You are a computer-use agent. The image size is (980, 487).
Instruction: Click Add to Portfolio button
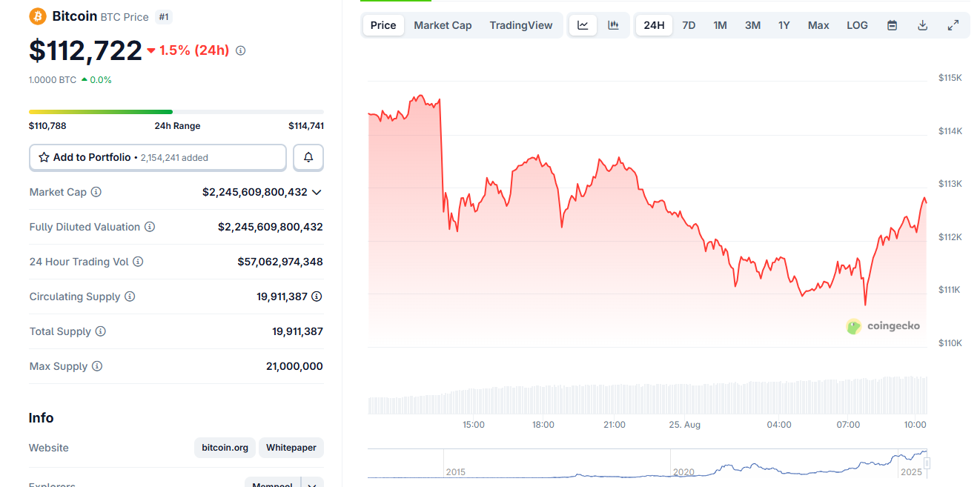click(158, 157)
